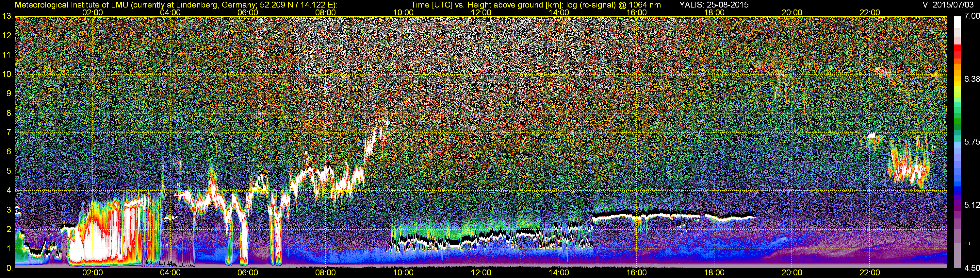Click the 20:00 label on the bottom time axis
The width and height of the screenshot is (980, 278).
(x=792, y=273)
